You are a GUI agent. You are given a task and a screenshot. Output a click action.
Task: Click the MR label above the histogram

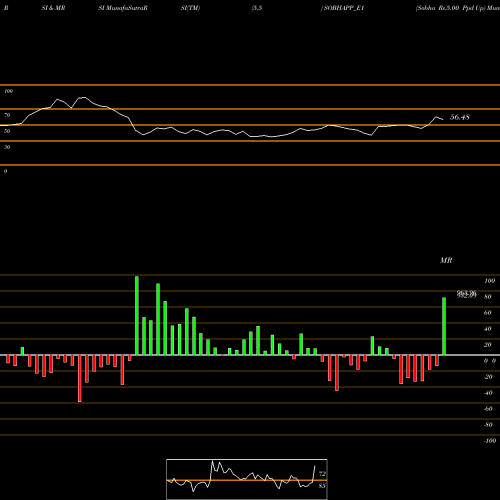coord(446,260)
